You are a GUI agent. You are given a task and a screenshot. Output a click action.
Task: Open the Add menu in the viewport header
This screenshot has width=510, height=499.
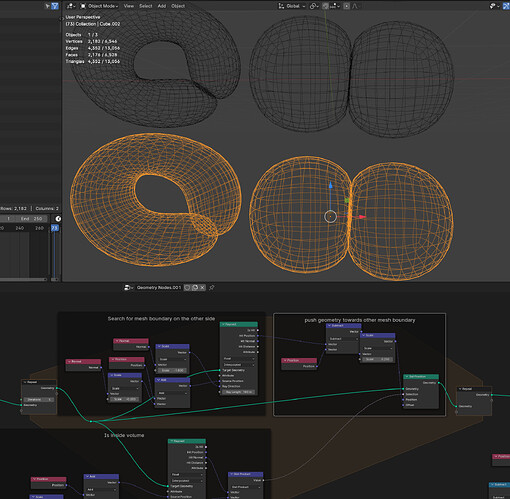(x=162, y=6)
